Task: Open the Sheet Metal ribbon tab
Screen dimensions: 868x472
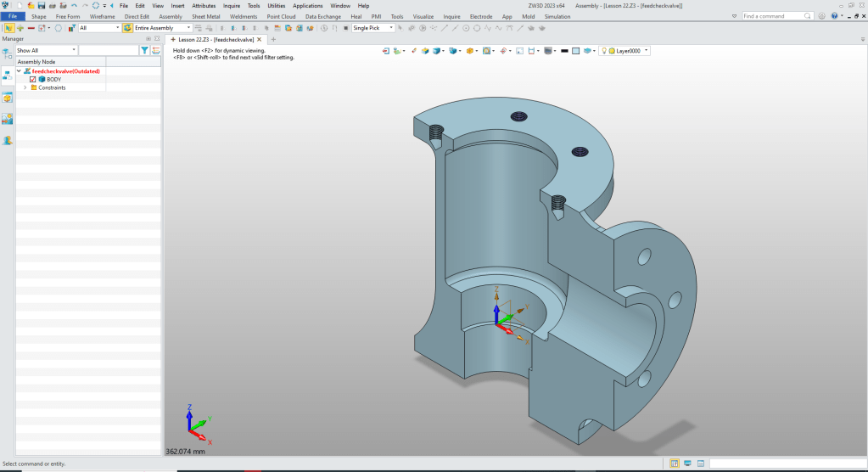Action: (205, 16)
